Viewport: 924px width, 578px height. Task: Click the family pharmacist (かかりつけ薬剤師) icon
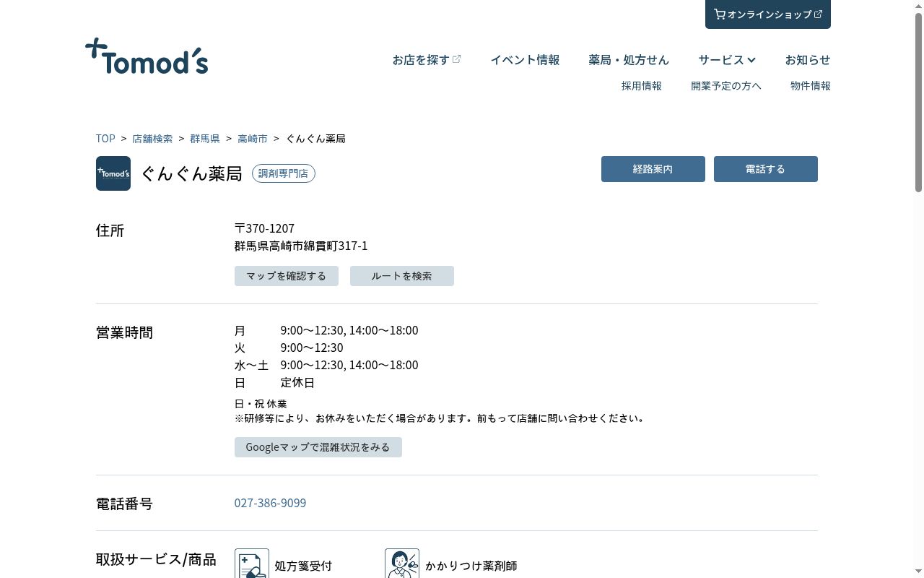[402, 564]
